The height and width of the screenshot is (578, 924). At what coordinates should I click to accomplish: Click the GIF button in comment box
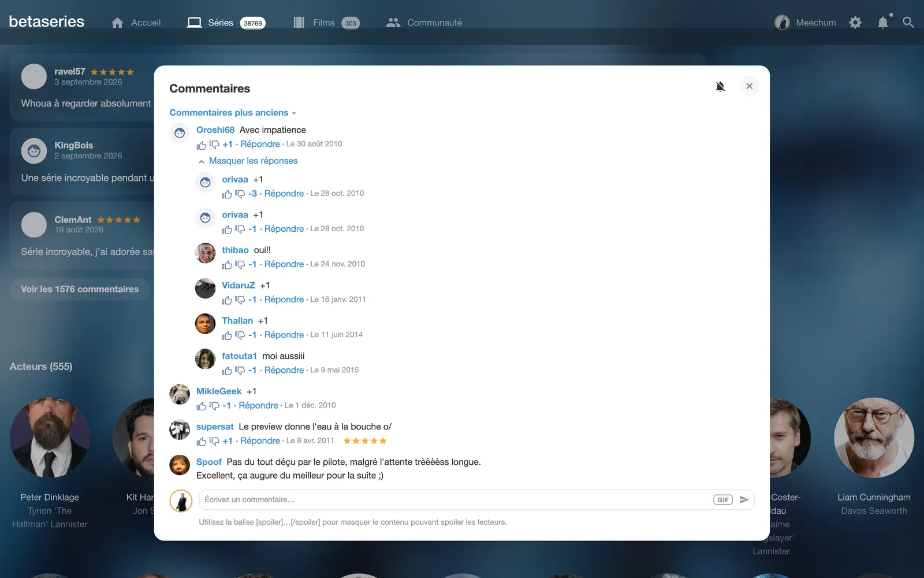(x=723, y=500)
